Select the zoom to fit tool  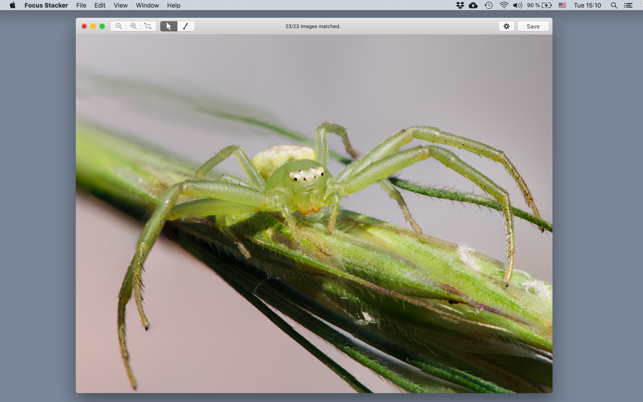pos(148,27)
